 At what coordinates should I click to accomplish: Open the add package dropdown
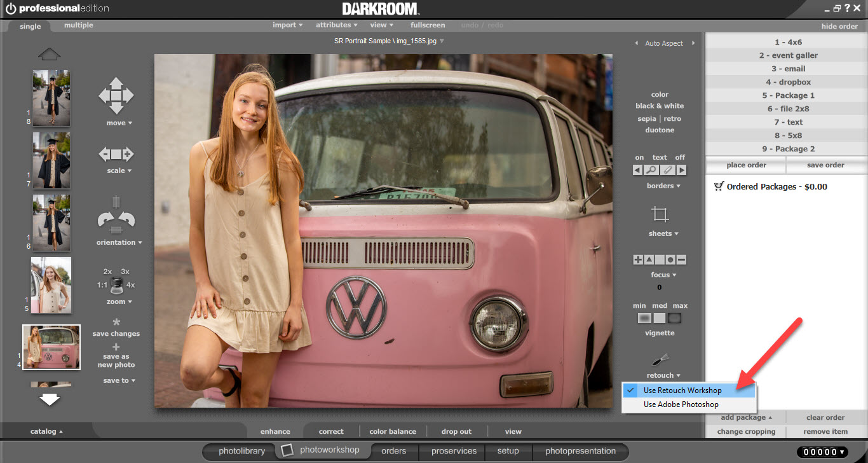pos(746,418)
